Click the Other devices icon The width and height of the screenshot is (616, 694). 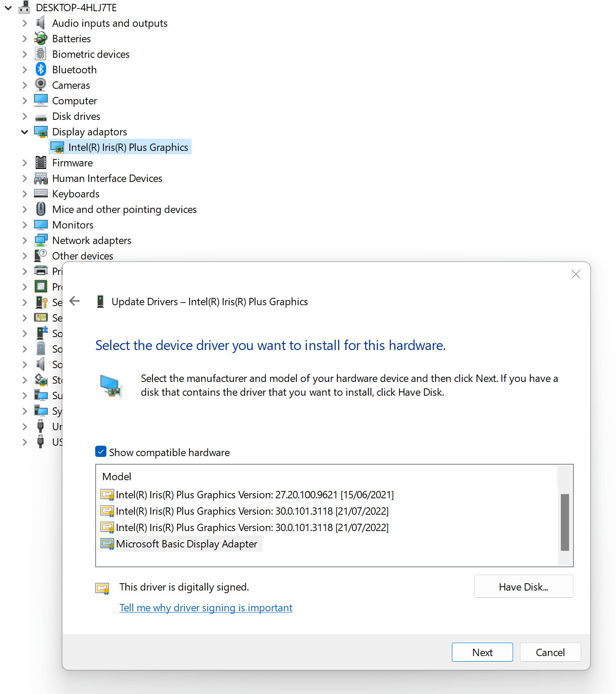[41, 256]
